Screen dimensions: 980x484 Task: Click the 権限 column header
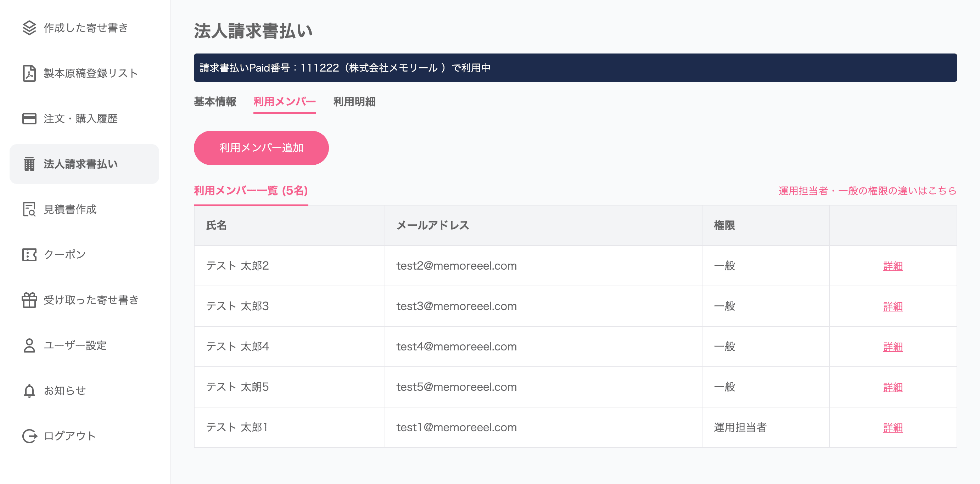point(766,225)
